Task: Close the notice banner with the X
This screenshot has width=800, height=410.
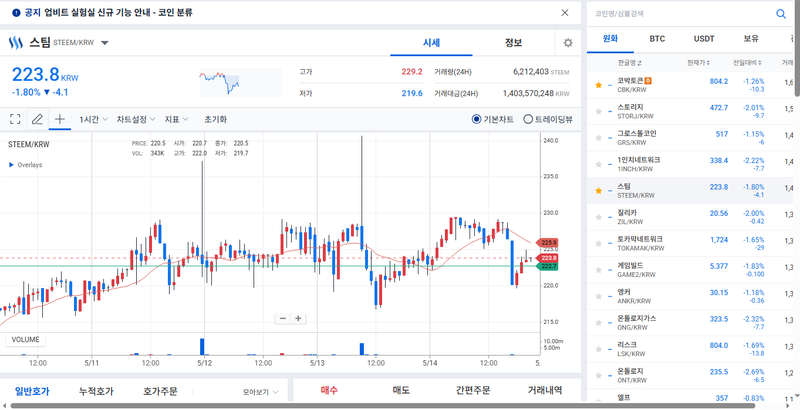Action: [564, 13]
